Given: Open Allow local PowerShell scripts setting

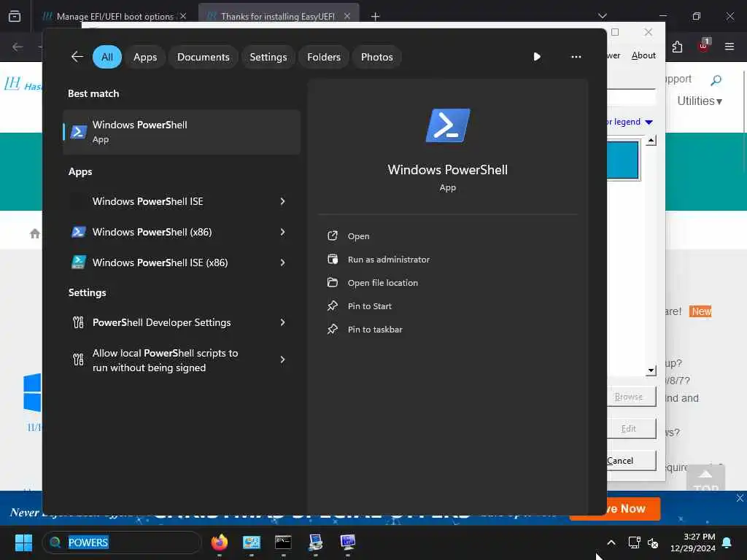Looking at the screenshot, I should (x=165, y=360).
